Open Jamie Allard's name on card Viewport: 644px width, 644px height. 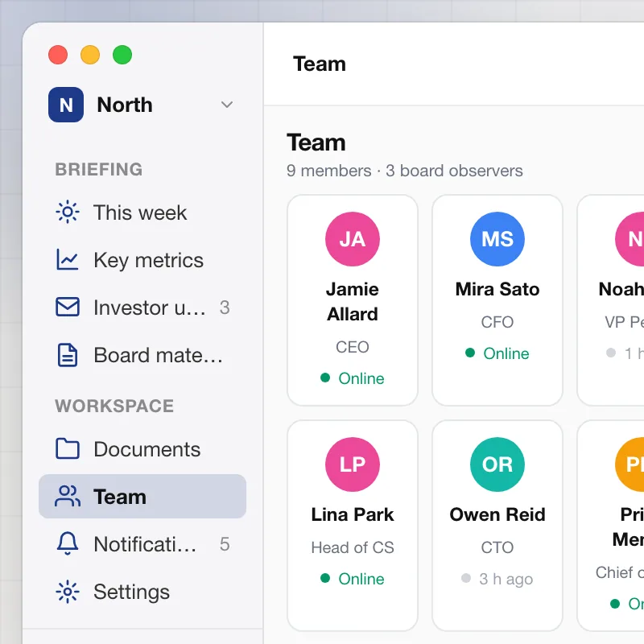point(353,302)
